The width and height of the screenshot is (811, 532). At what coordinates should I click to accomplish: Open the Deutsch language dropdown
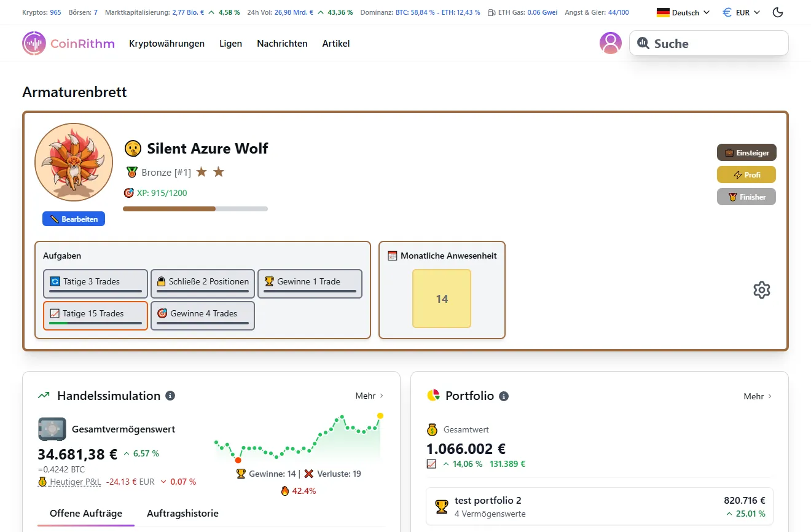point(682,12)
